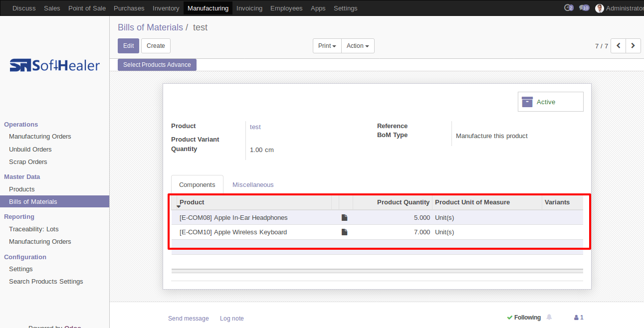644x328 pixels.
Task: Open the top bar Settings menu
Action: click(345, 8)
